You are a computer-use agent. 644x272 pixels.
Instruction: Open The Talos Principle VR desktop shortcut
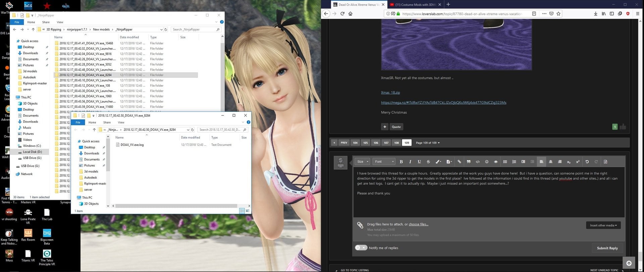[x=47, y=257]
